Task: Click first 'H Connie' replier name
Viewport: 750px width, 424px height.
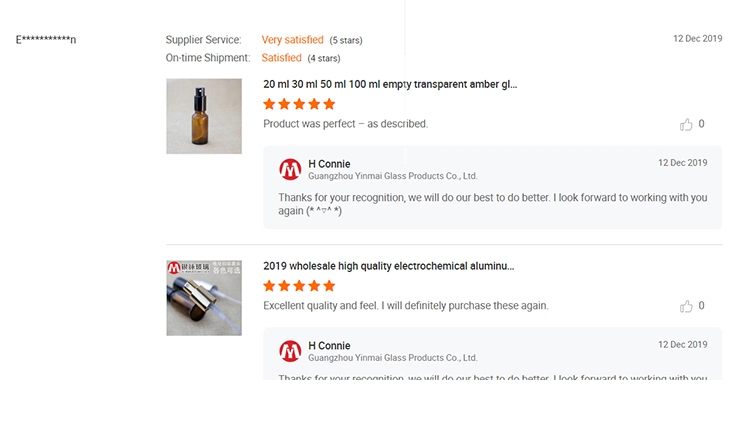Action: (329, 164)
